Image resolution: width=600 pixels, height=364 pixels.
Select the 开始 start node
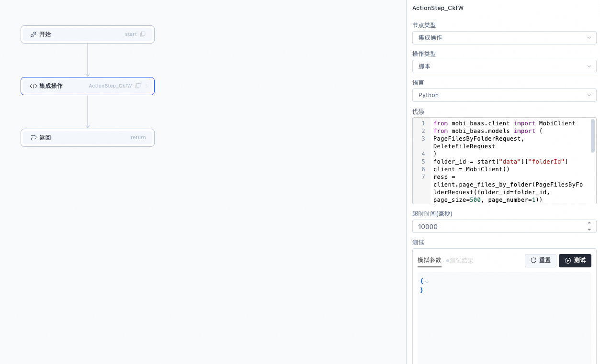pyautogui.click(x=88, y=34)
